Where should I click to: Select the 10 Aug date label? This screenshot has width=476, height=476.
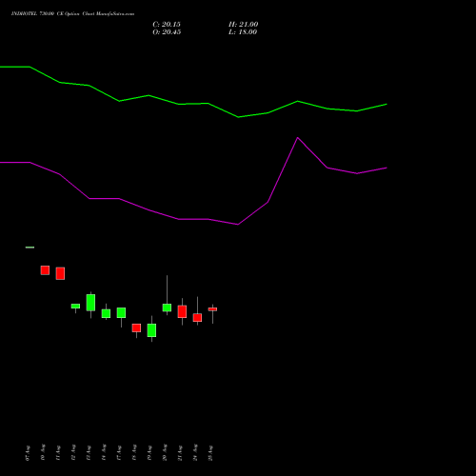point(43,452)
